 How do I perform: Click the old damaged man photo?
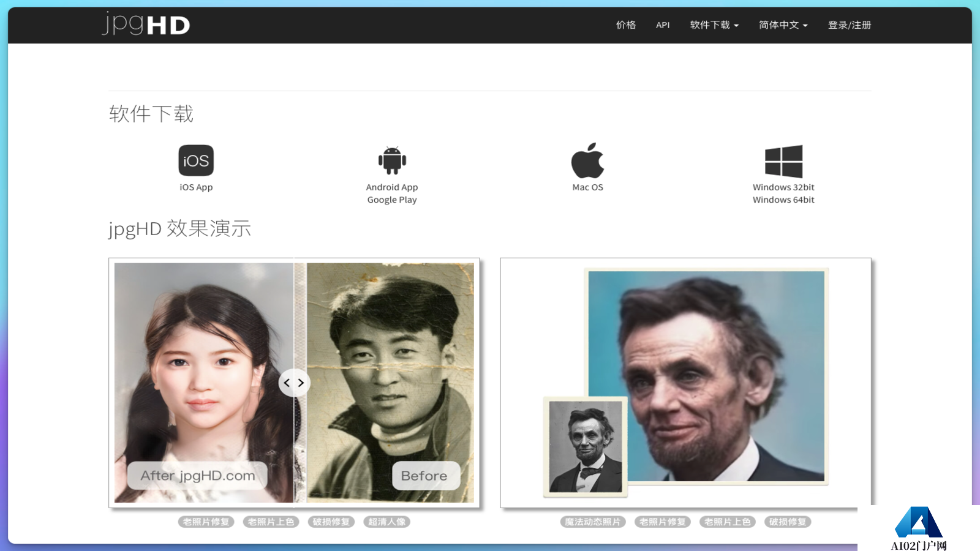[x=390, y=383]
